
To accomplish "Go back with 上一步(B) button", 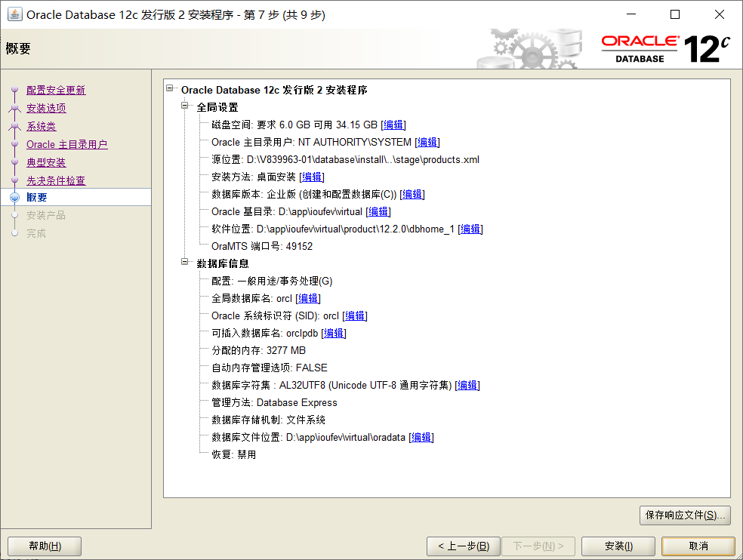I will 464,546.
